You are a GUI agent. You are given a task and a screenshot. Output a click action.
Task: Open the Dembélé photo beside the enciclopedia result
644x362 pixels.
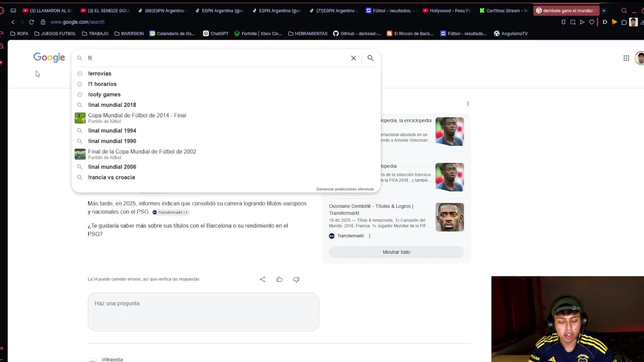coord(449,132)
